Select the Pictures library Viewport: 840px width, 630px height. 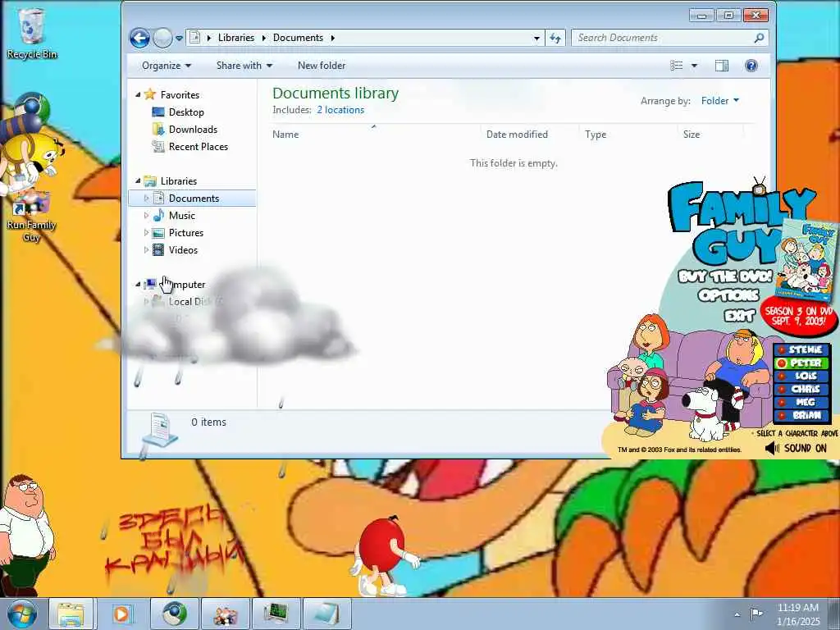[186, 232]
